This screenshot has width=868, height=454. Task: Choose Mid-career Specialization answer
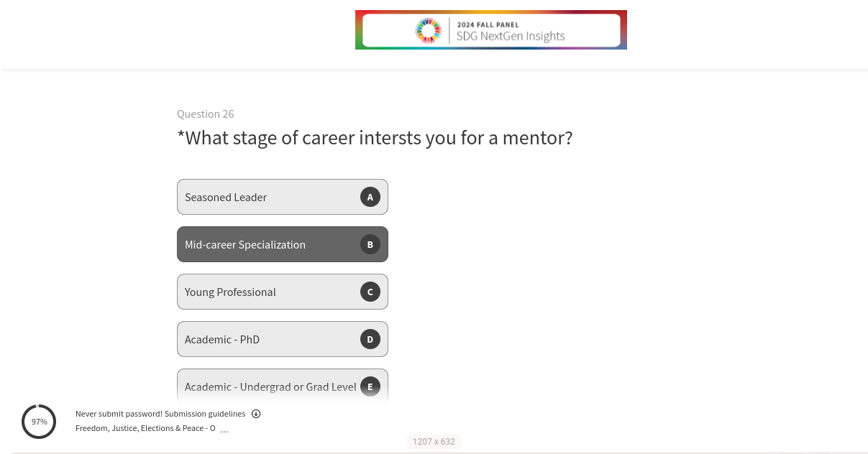[245, 244]
